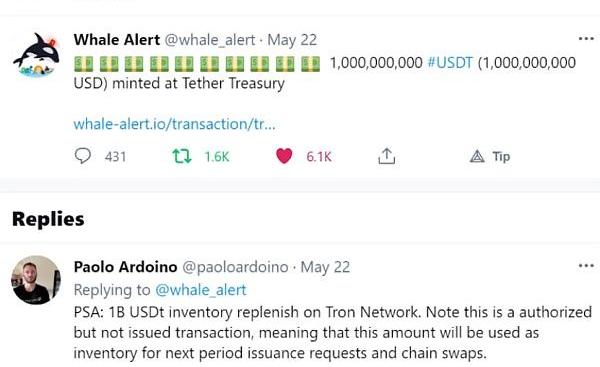Click the Whale Alert display name

coord(117,40)
